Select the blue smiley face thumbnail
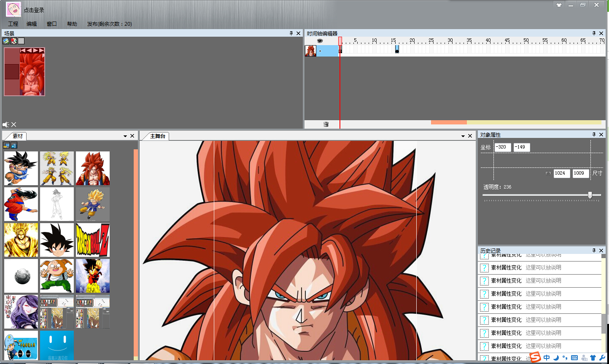The image size is (609, 364). point(57,345)
